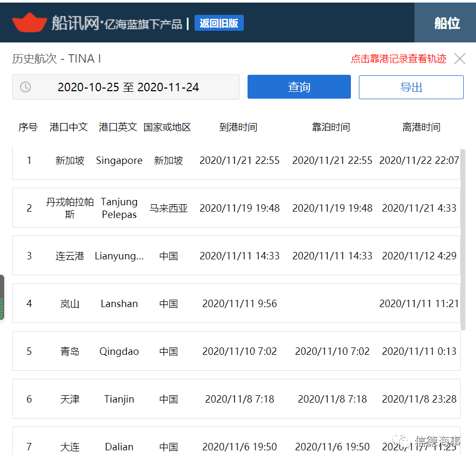Image resolution: width=476 pixels, height=462 pixels.
Task: Click departure time 2020/11/11 0:13
Action: click(x=419, y=351)
